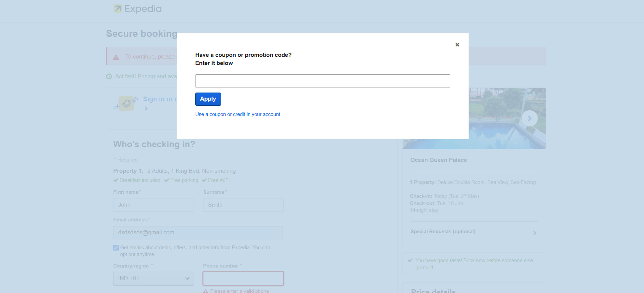Screen dimensions: 644x293
Task: Expand Special Requests (optional)
Action: [x=474, y=232]
